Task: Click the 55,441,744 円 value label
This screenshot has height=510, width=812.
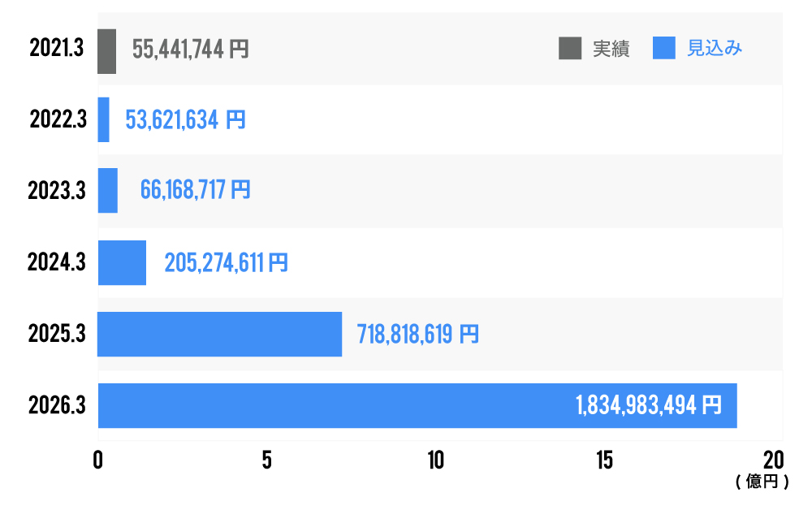Action: point(190,50)
